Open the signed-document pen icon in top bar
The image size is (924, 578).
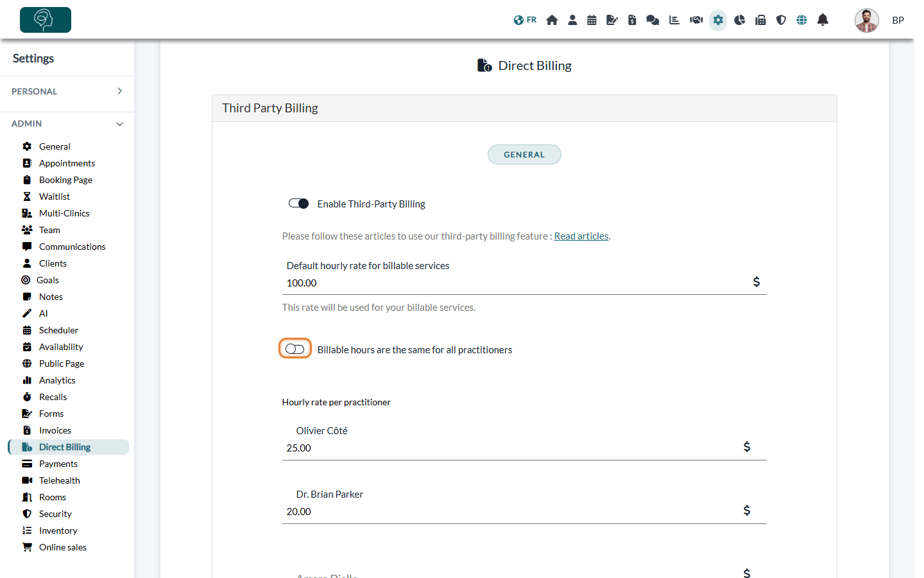(612, 20)
